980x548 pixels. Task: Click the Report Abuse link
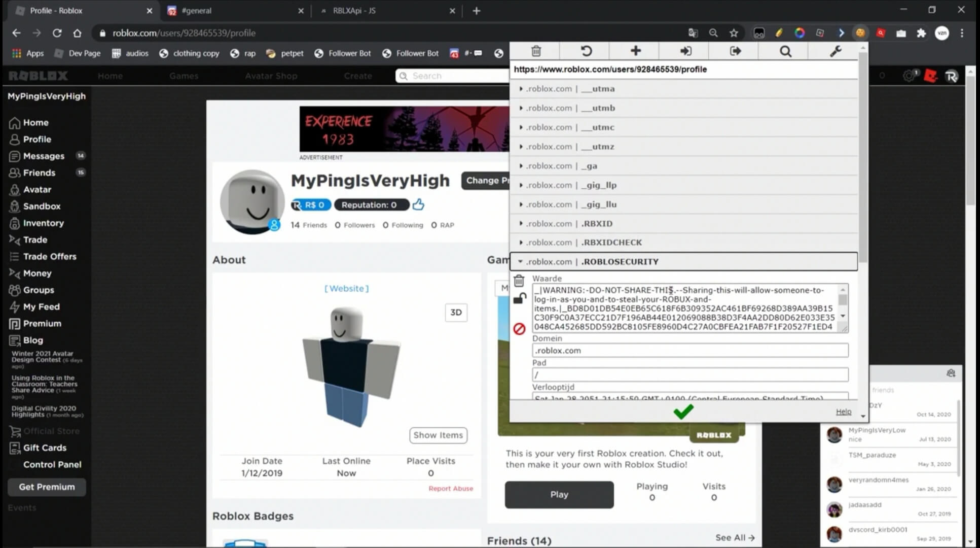pyautogui.click(x=450, y=488)
